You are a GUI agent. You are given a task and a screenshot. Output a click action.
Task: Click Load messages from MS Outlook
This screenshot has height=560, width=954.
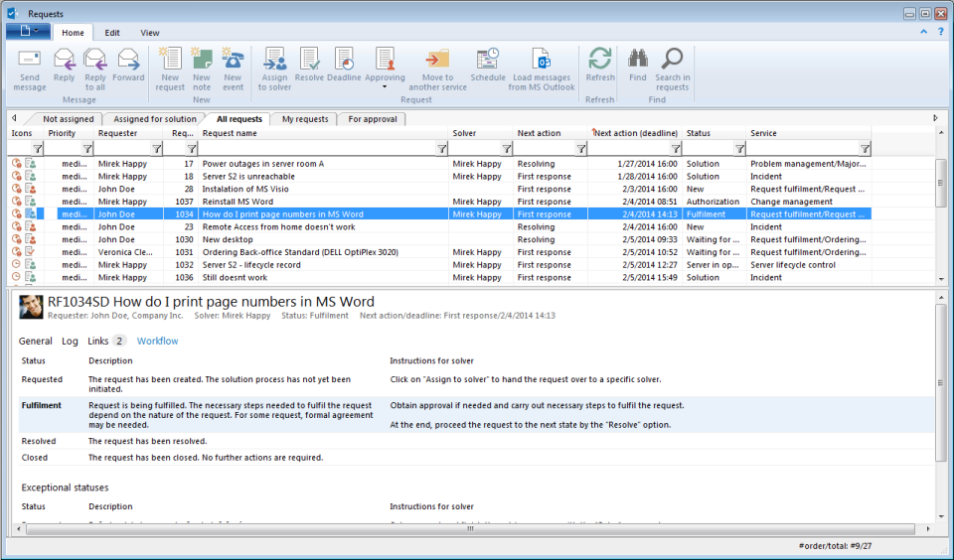[542, 62]
